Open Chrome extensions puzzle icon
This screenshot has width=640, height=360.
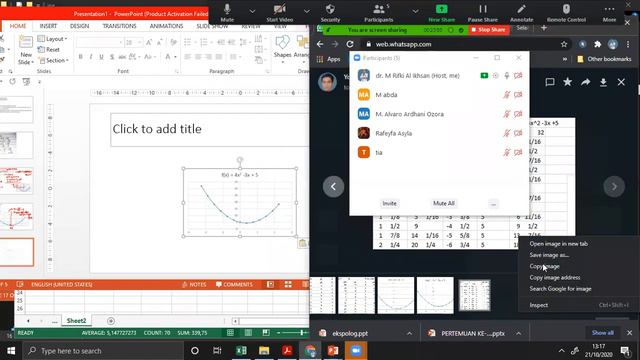tap(598, 44)
